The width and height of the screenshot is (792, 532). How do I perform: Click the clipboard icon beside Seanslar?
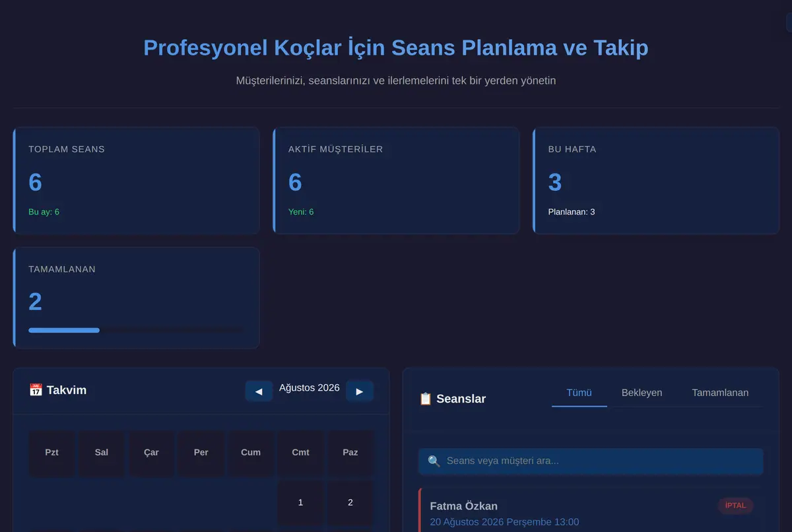point(426,399)
